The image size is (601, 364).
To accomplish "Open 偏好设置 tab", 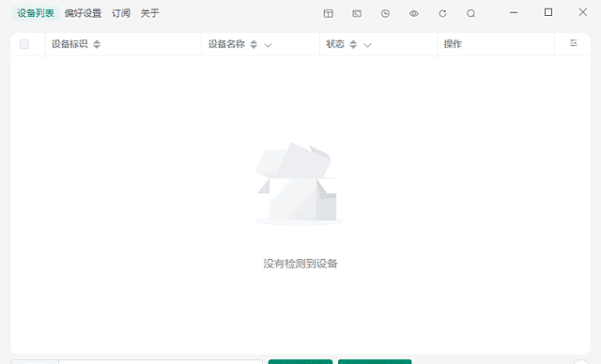I will point(83,13).
